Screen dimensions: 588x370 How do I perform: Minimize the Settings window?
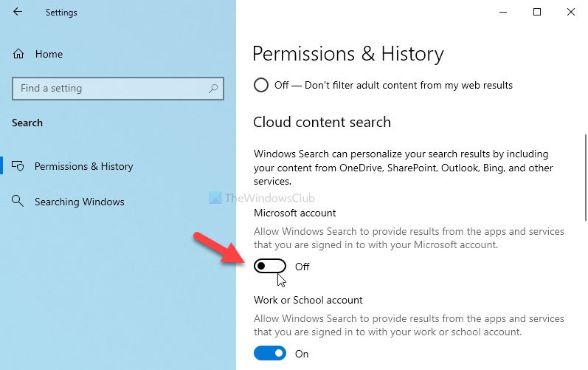pos(503,12)
